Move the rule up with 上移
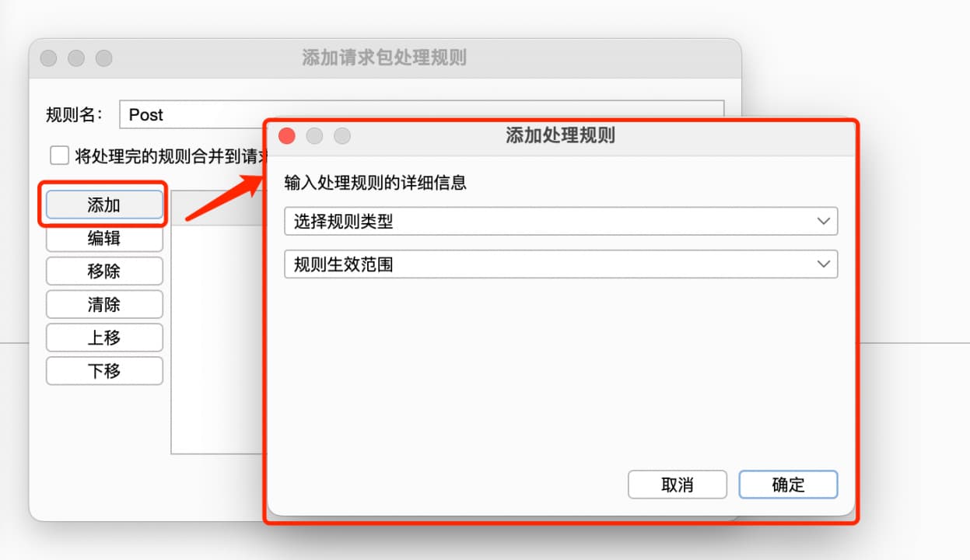Image resolution: width=970 pixels, height=560 pixels. tap(104, 338)
